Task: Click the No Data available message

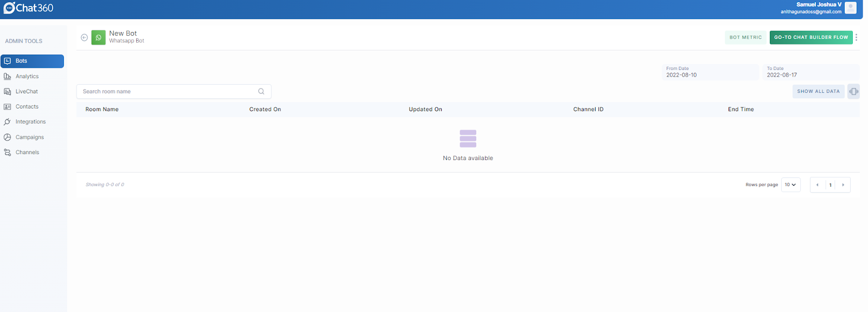Action: coord(468,158)
